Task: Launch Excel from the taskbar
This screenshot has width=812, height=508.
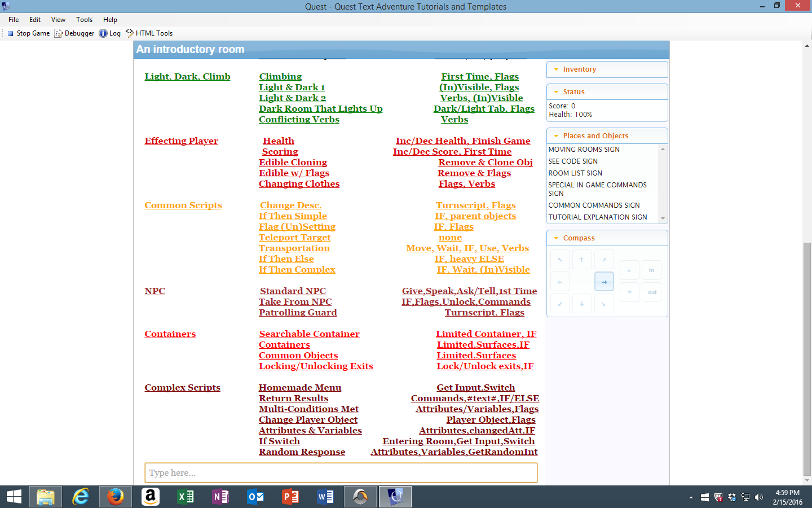Action: click(186, 497)
